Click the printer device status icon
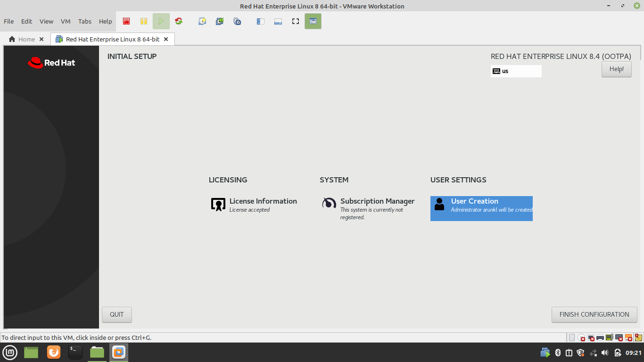 coord(600,337)
